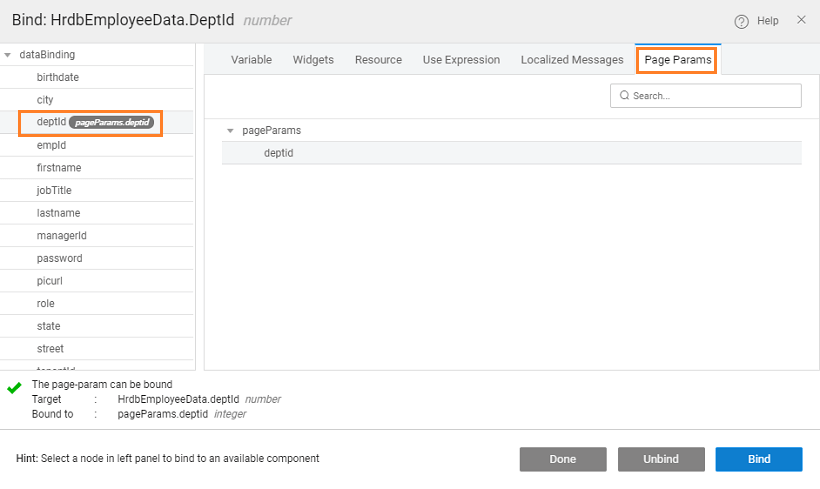Switch to the Variable tab
Viewport: 820px width, 489px height.
[x=251, y=60]
